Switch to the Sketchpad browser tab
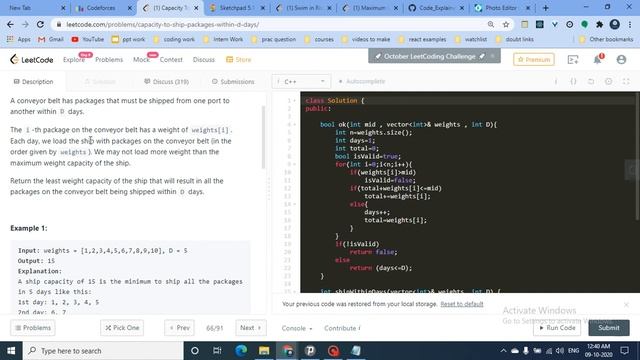 click(x=237, y=8)
